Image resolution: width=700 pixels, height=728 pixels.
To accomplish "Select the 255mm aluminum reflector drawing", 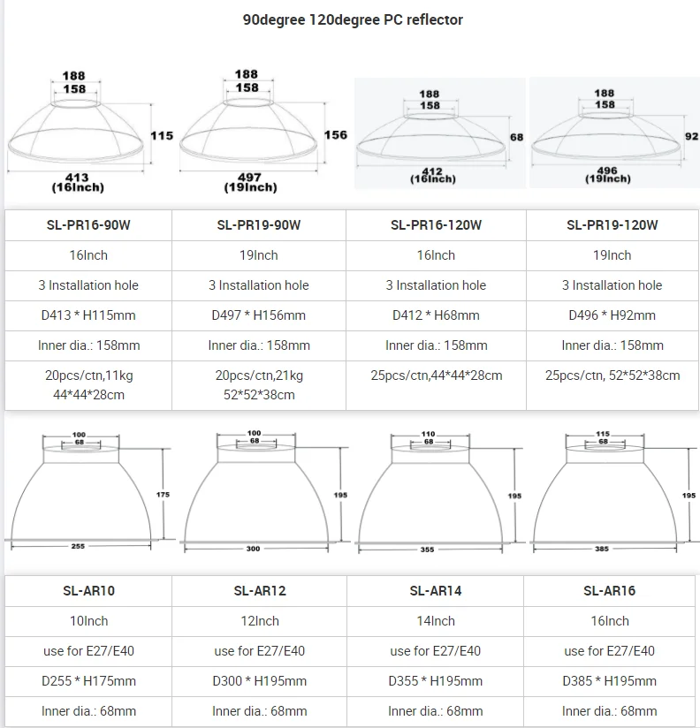I will [x=89, y=491].
